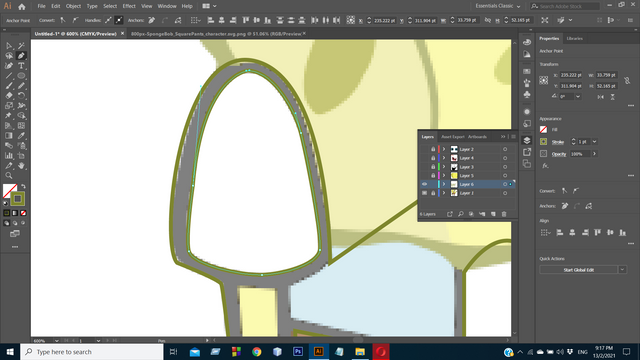
Task: Toggle visibility of Layer 1
Action: (x=424, y=193)
